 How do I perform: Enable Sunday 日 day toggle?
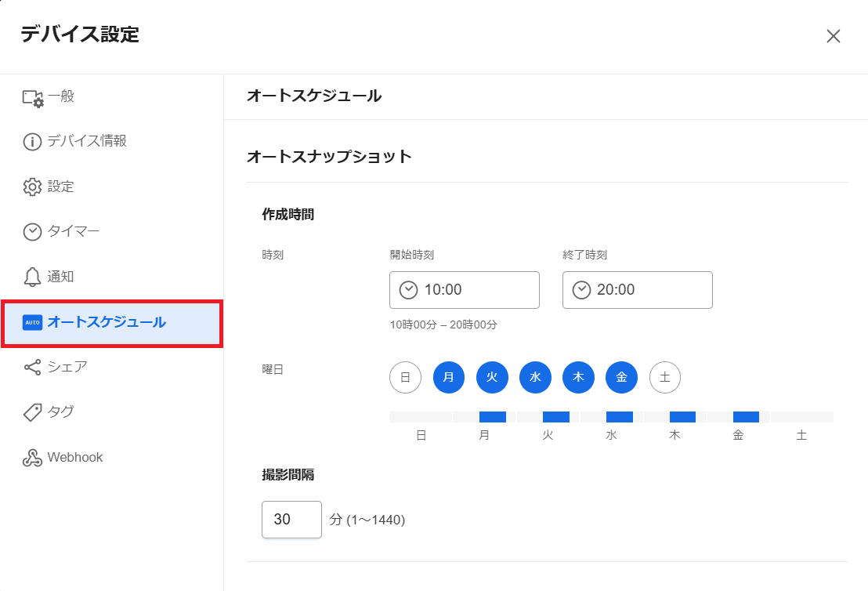click(x=405, y=377)
